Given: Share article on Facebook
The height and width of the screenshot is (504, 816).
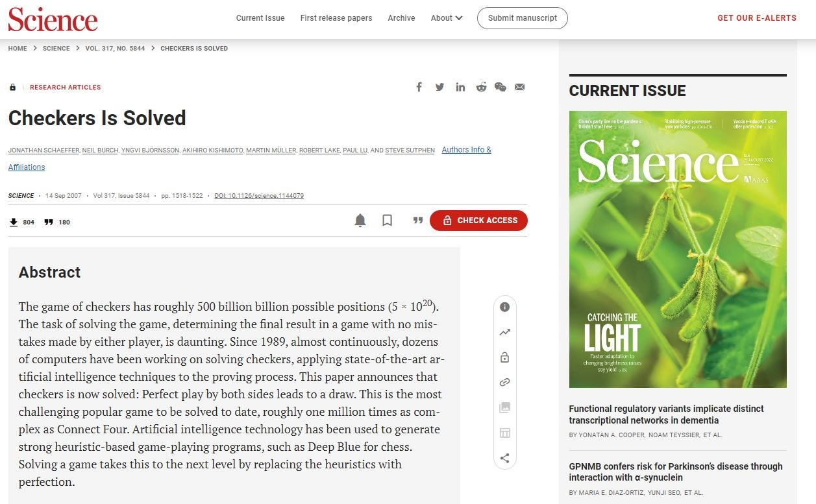Looking at the screenshot, I should 419,88.
